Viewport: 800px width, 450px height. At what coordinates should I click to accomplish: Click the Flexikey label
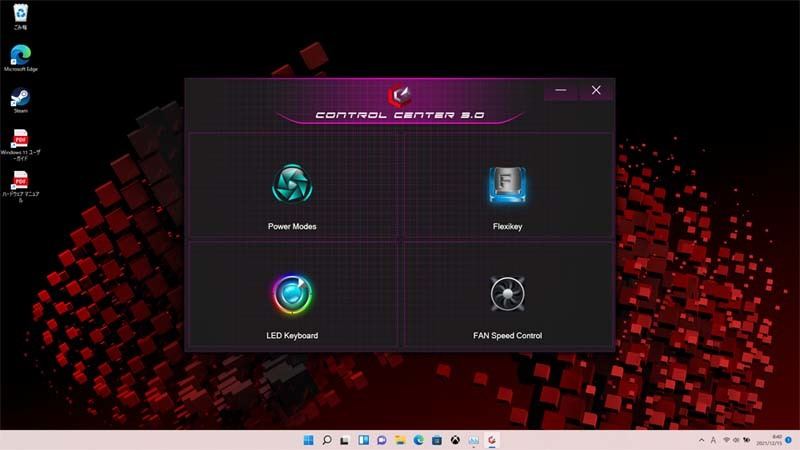507,226
